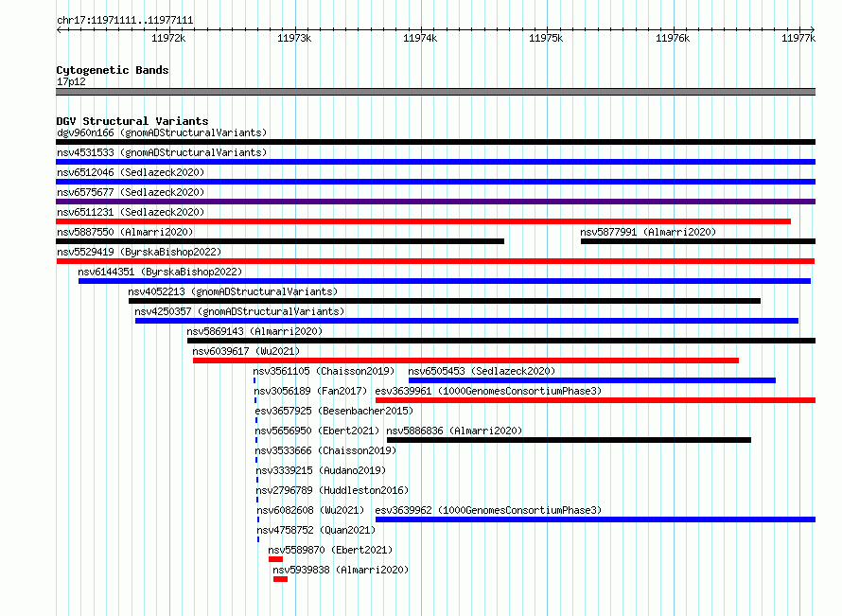The height and width of the screenshot is (616, 842).
Task: Open the nsv6512046 (Sedlazeck2020) label
Action: coord(131,172)
